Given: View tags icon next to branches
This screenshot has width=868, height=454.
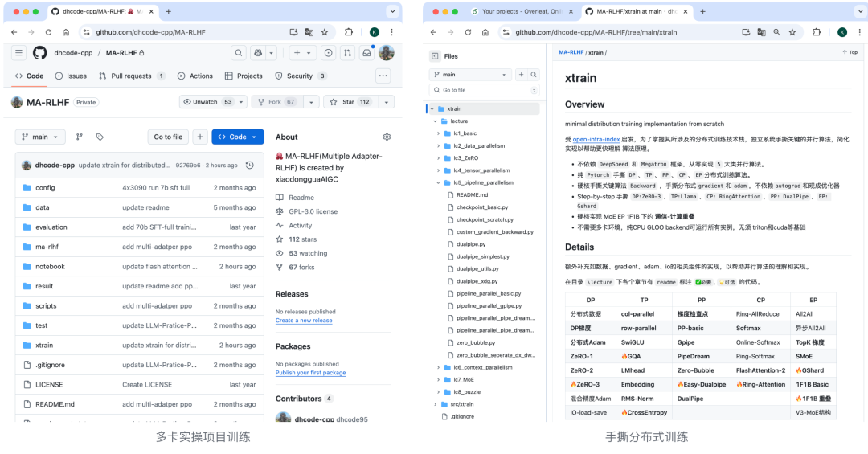Looking at the screenshot, I should coord(100,137).
